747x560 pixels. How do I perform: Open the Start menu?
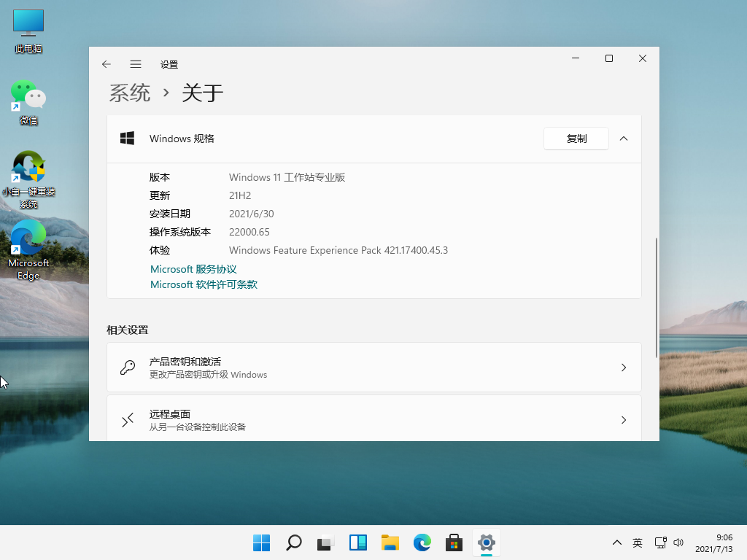coord(260,542)
